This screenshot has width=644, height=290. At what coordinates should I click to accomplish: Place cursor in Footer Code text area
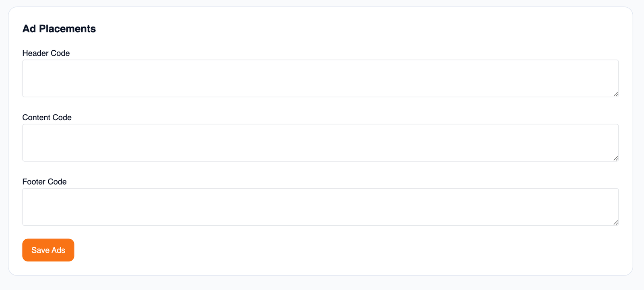pos(320,207)
